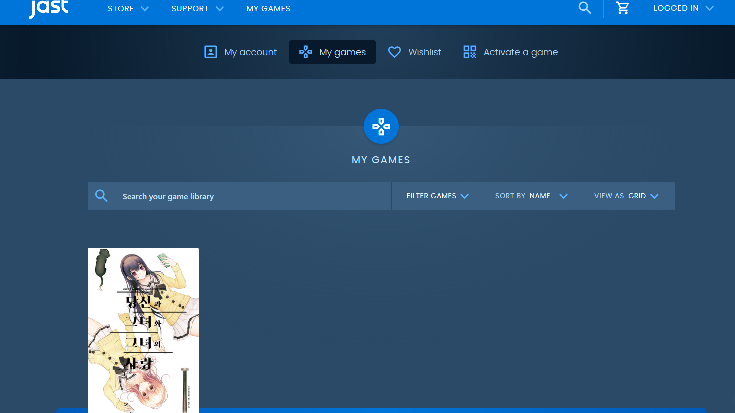Screen dimensions: 735x413
Task: Open the LOGGED IN account dropdown
Action: [683, 8]
